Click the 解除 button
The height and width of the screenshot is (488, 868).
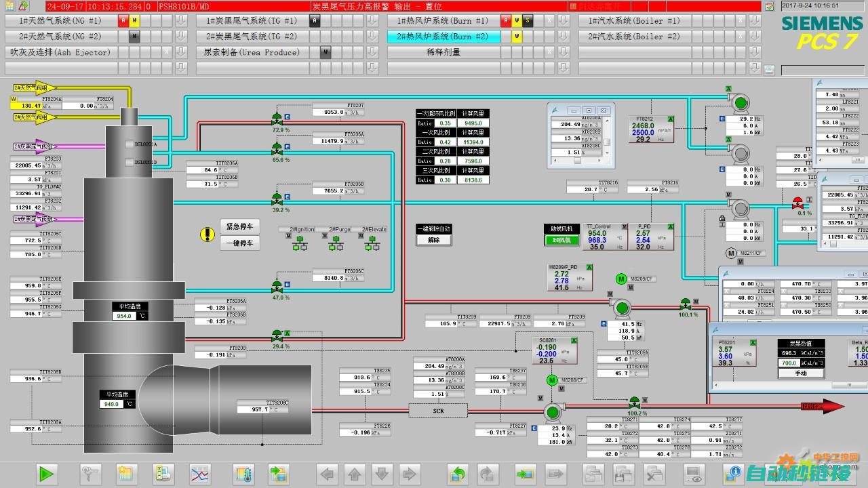point(433,240)
